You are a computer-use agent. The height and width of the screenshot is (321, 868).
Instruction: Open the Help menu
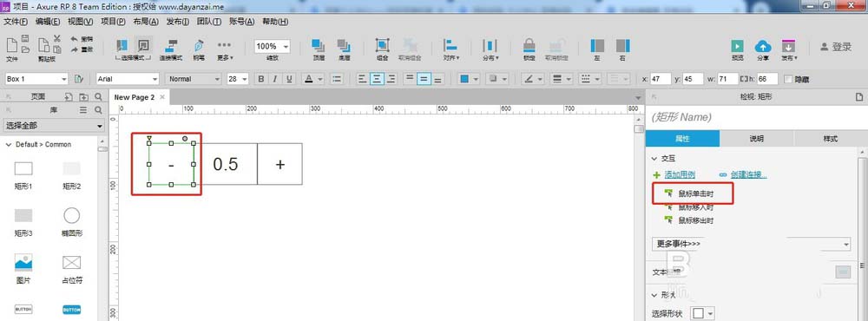click(275, 22)
